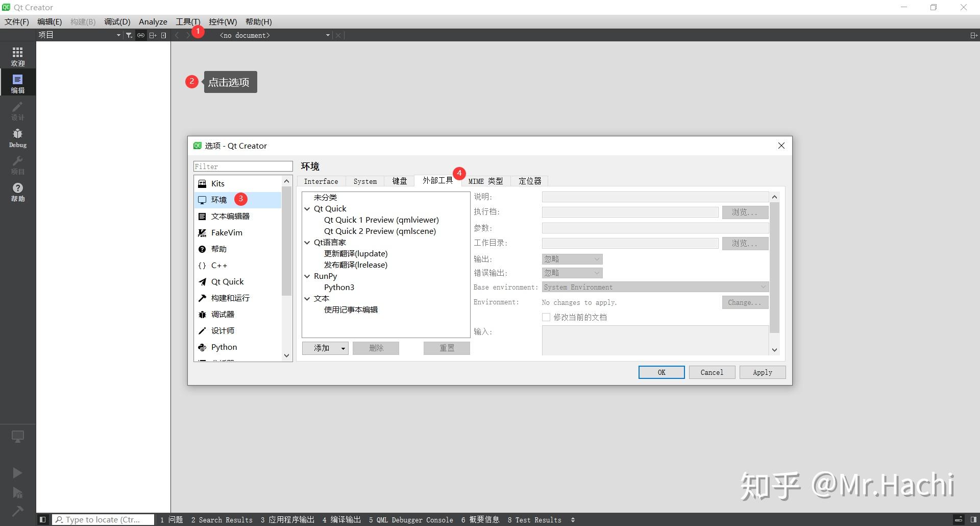Switch to Debug mode in sidebar
980x526 pixels.
point(18,138)
